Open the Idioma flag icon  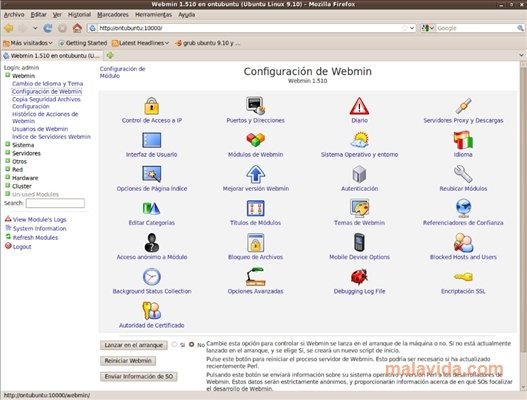(463, 140)
